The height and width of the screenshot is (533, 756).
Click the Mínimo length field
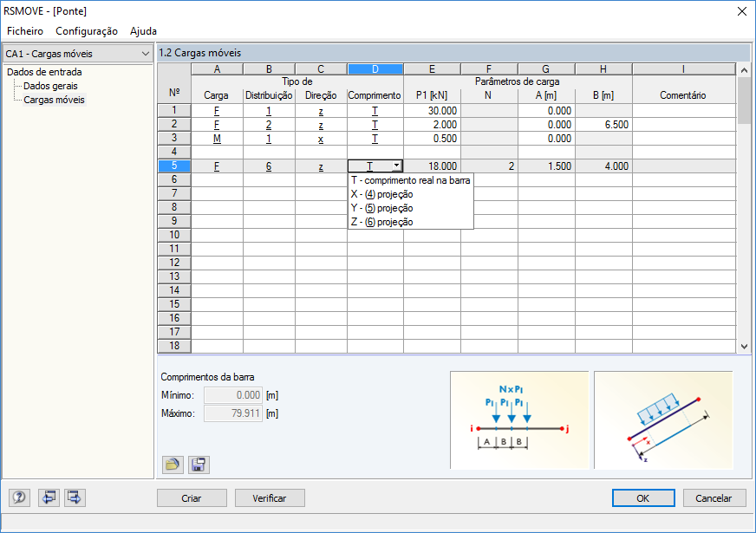tap(233, 395)
